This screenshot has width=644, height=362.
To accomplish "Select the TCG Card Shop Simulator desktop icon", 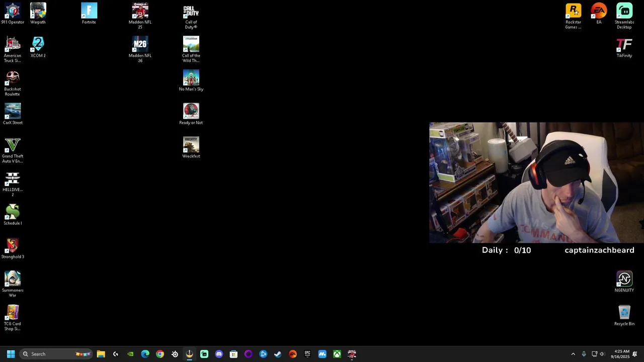I will coord(13,318).
